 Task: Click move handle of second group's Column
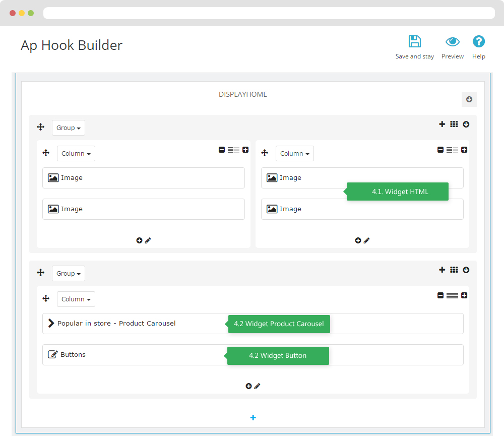point(46,298)
